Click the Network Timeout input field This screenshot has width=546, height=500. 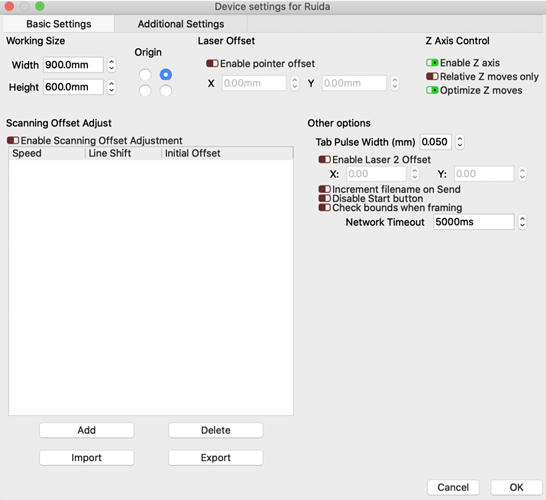[474, 222]
